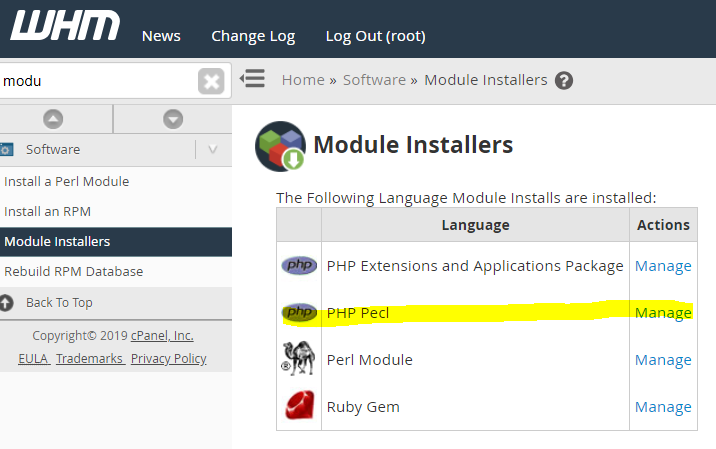The width and height of the screenshot is (716, 449).
Task: Click Back To Top in sidebar
Action: (59, 302)
